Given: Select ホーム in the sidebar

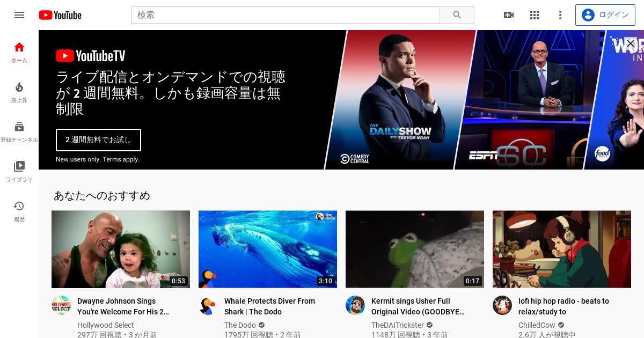Looking at the screenshot, I should pyautogui.click(x=19, y=53).
